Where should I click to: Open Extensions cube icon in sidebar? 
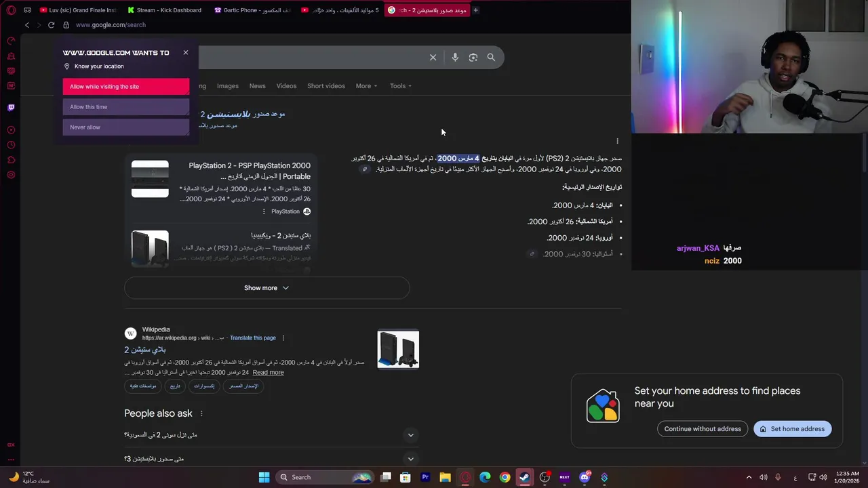point(11,160)
